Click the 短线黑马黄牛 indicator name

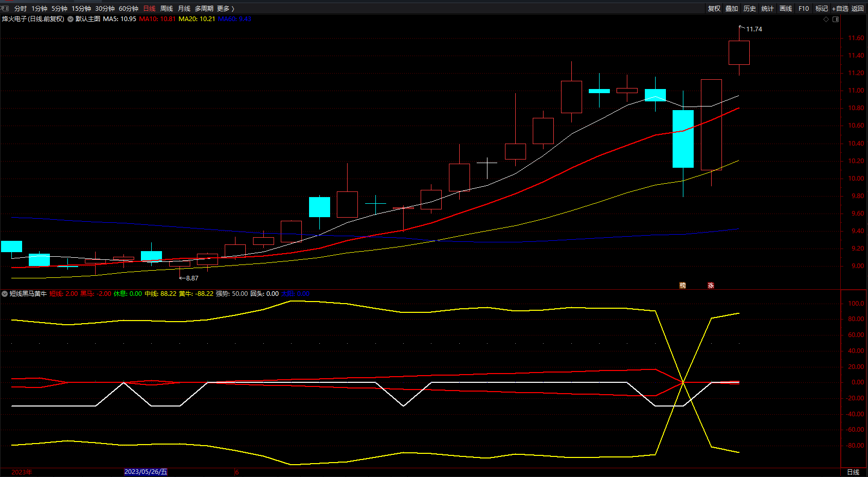pyautogui.click(x=28, y=294)
